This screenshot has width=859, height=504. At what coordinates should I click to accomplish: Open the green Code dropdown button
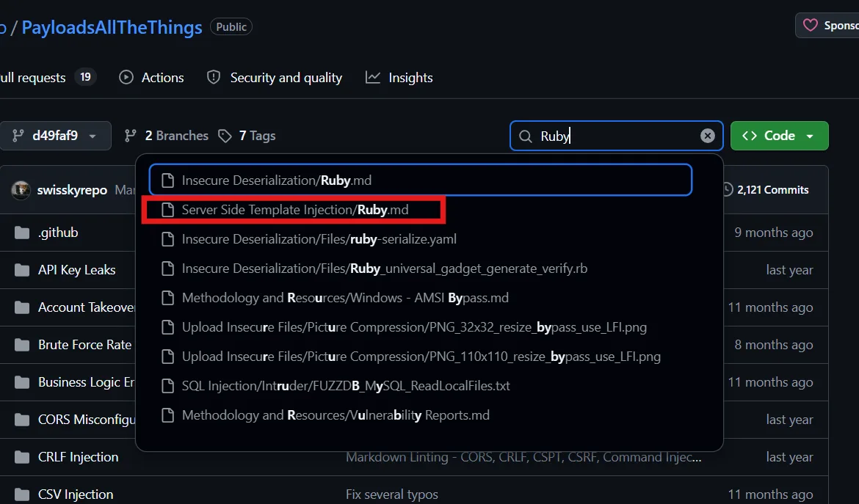pyautogui.click(x=780, y=136)
